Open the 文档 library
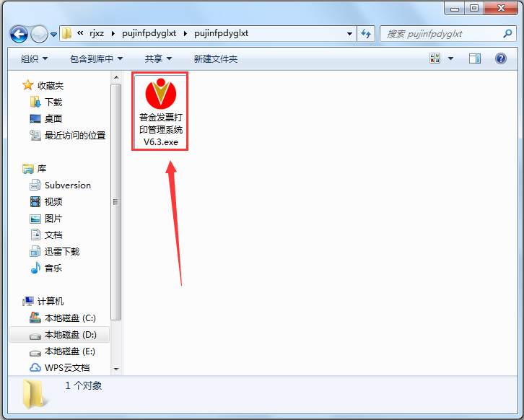 coord(53,235)
